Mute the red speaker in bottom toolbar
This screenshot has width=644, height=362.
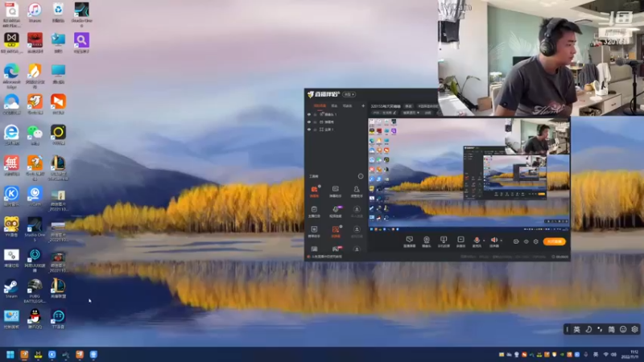tap(493, 241)
